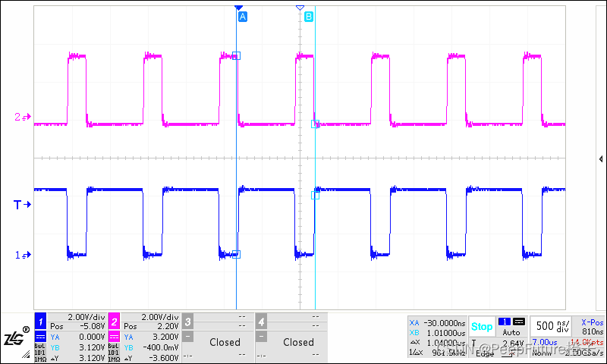
Task: Click the arrow at right edge of graticule
Action: click(x=601, y=159)
